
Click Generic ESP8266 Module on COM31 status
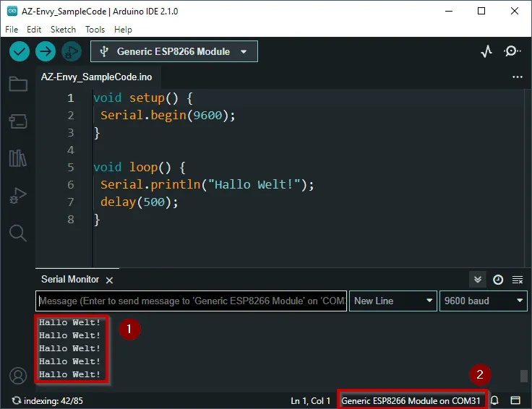point(411,400)
